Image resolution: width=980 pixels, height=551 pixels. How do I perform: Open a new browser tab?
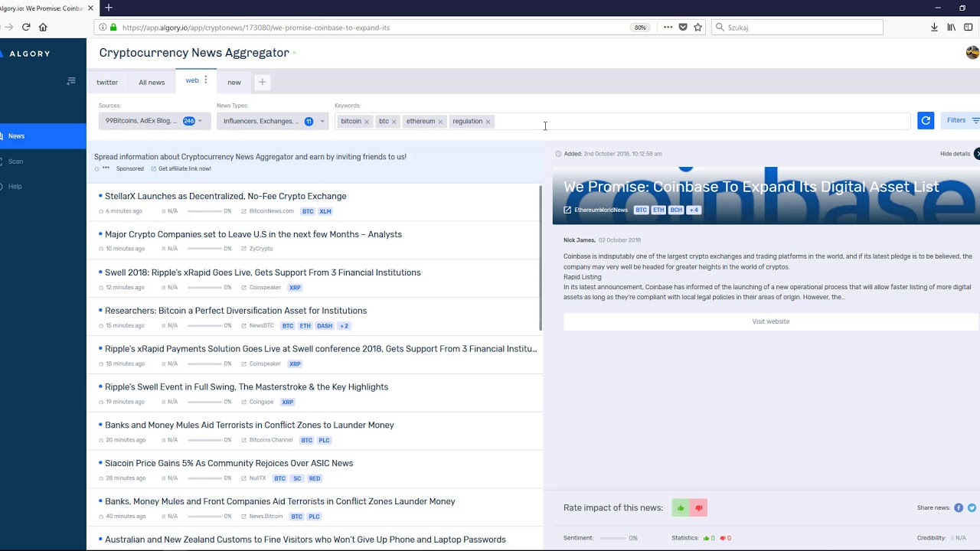(108, 8)
